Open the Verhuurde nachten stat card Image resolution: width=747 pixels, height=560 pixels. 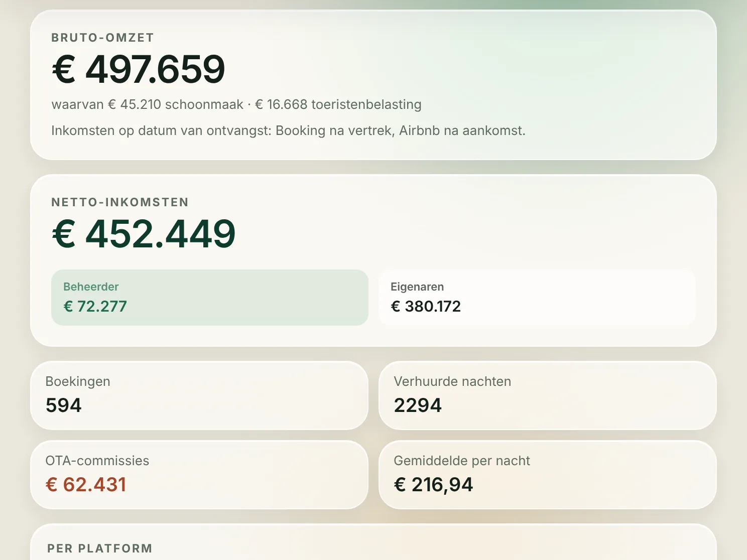point(548,395)
